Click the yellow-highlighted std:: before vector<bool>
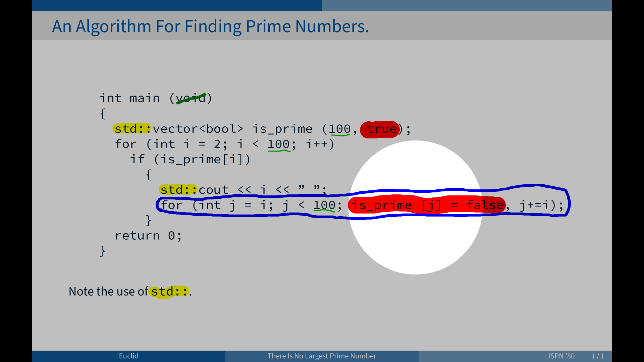Viewport: 644px width, 362px height. click(x=131, y=129)
